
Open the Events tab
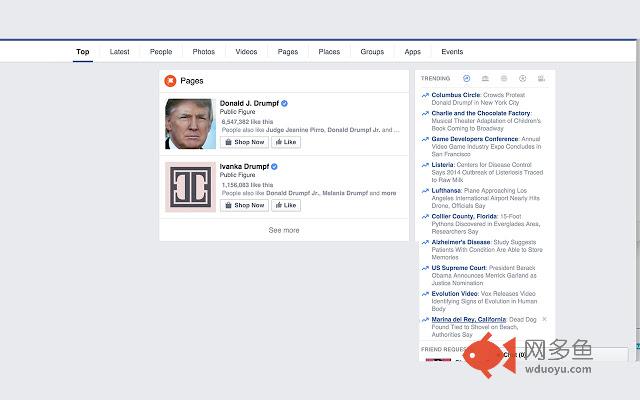[452, 52]
